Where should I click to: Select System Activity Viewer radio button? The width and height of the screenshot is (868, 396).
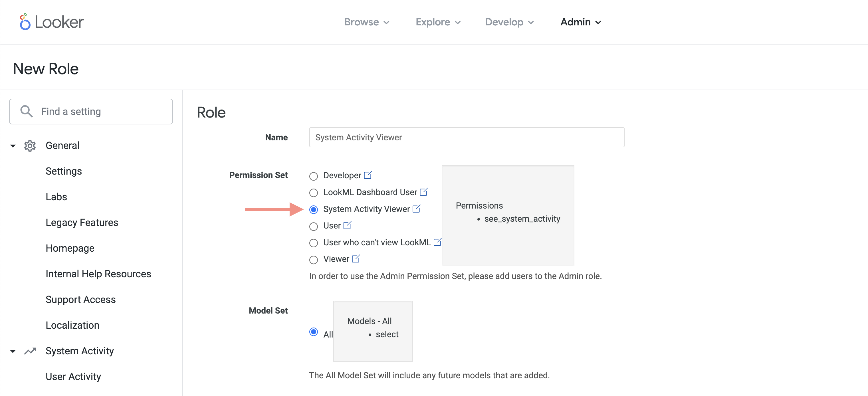pos(313,210)
